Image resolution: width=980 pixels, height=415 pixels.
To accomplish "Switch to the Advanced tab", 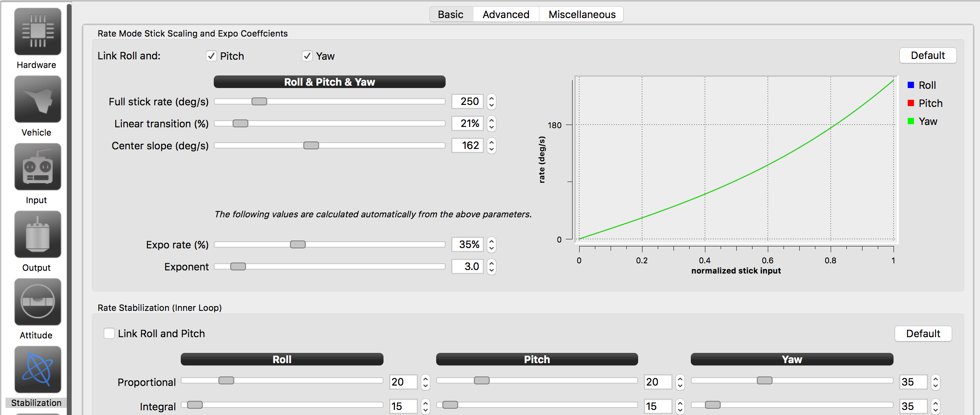I will (506, 14).
